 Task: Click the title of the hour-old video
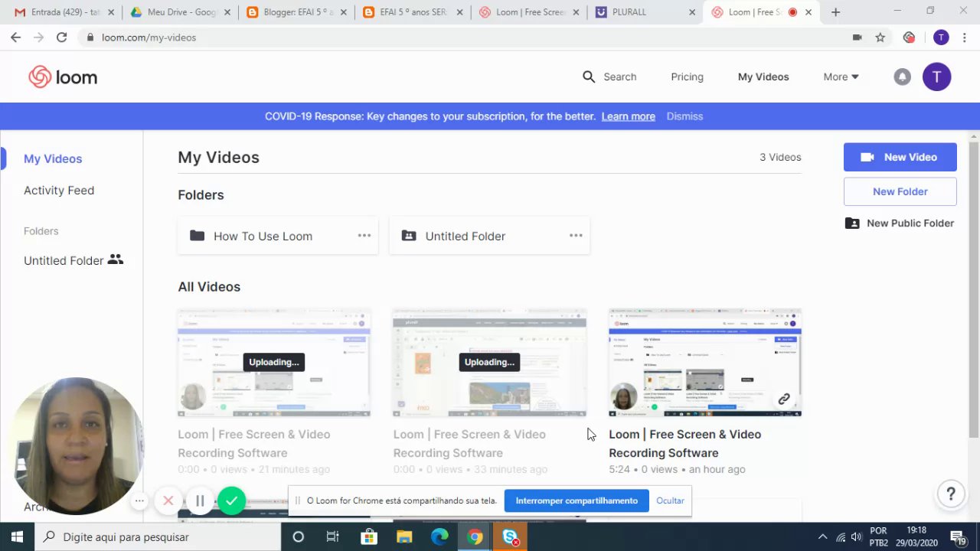point(684,443)
